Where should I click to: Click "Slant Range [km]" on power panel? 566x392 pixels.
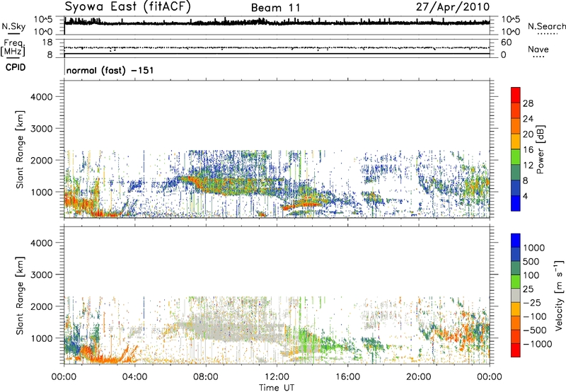click(x=20, y=150)
